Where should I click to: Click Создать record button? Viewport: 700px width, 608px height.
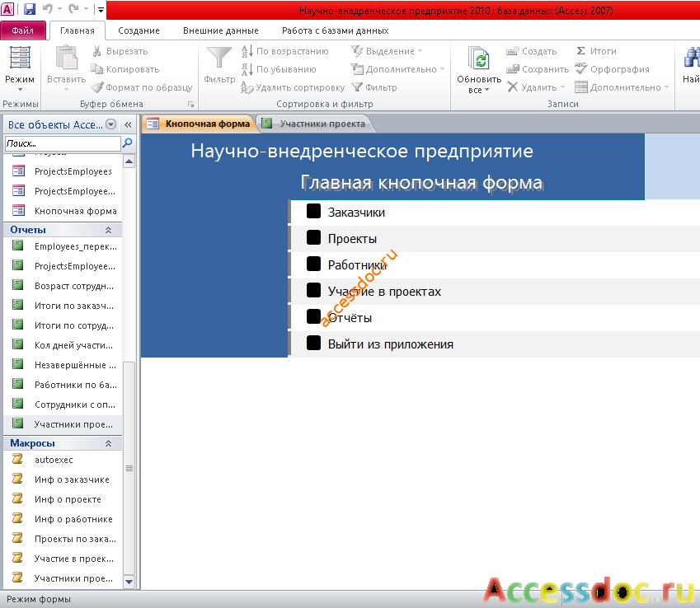(x=531, y=51)
